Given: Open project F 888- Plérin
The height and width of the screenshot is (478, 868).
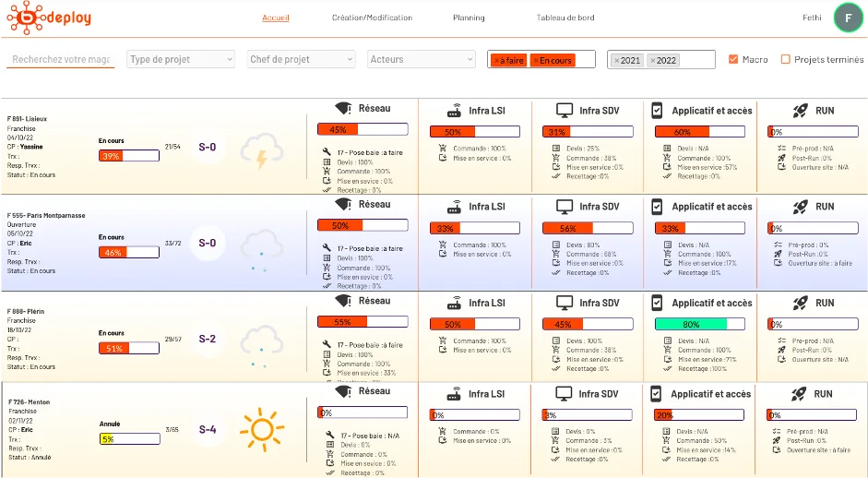Looking at the screenshot, I should pyautogui.click(x=26, y=311).
